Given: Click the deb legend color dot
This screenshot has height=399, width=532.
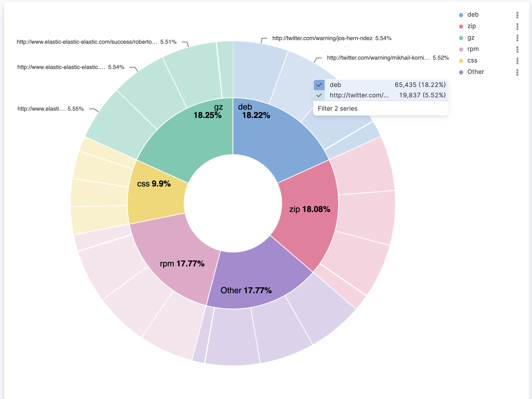Looking at the screenshot, I should click(461, 15).
